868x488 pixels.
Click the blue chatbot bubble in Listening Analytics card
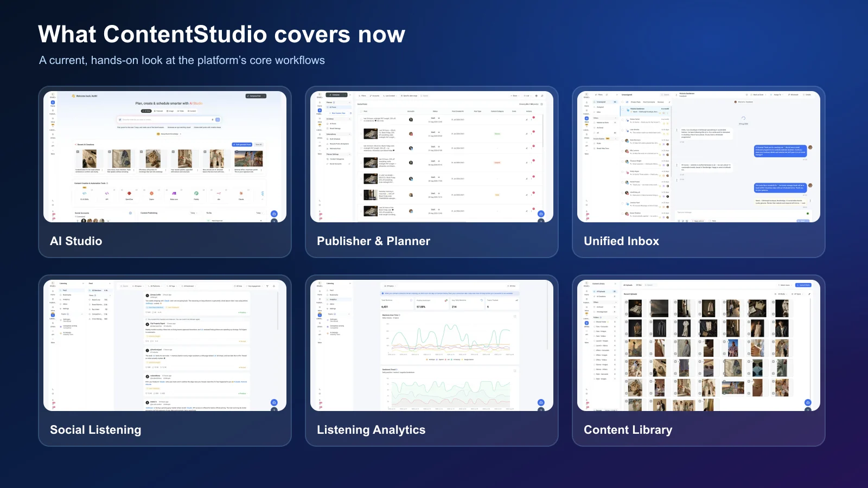[x=541, y=402]
